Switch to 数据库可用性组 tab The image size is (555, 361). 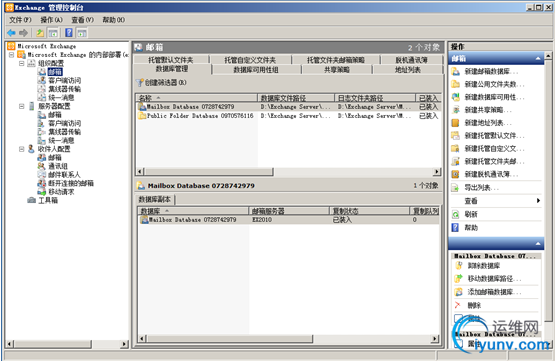(256, 70)
